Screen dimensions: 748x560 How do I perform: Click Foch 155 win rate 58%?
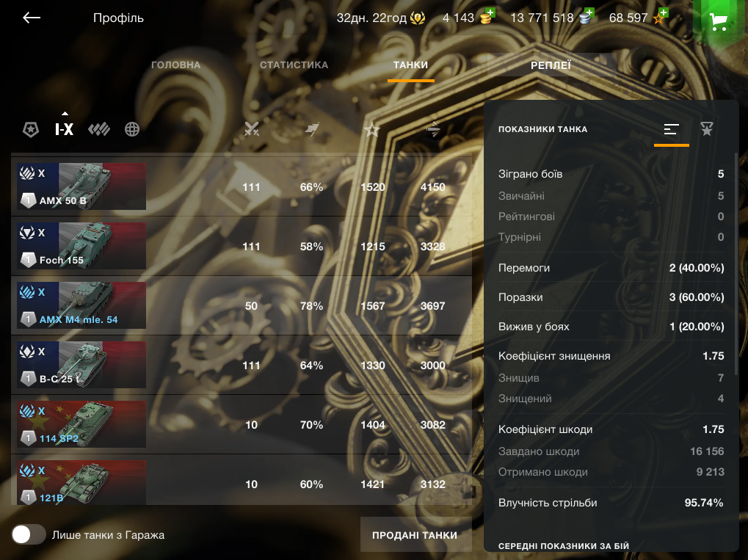[311, 247]
